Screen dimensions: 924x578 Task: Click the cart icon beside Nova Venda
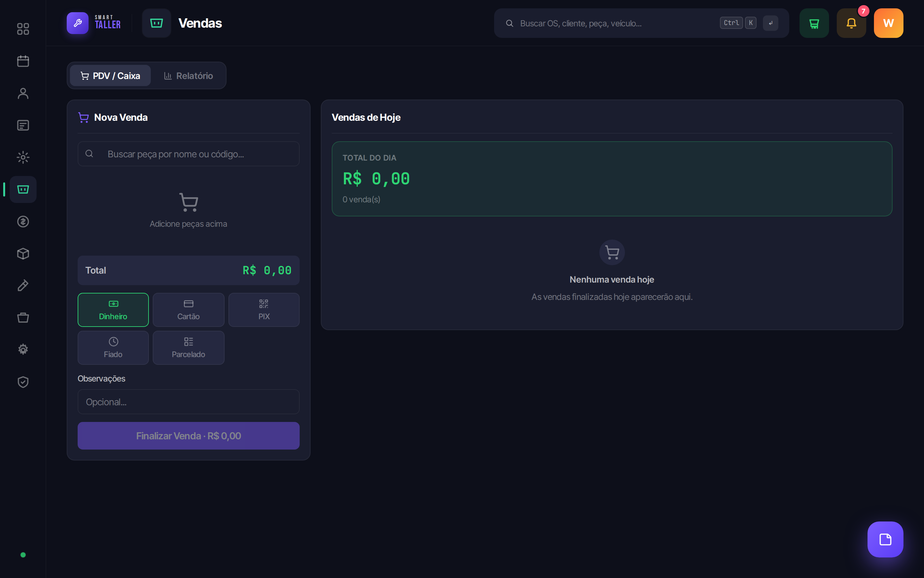[x=84, y=117]
